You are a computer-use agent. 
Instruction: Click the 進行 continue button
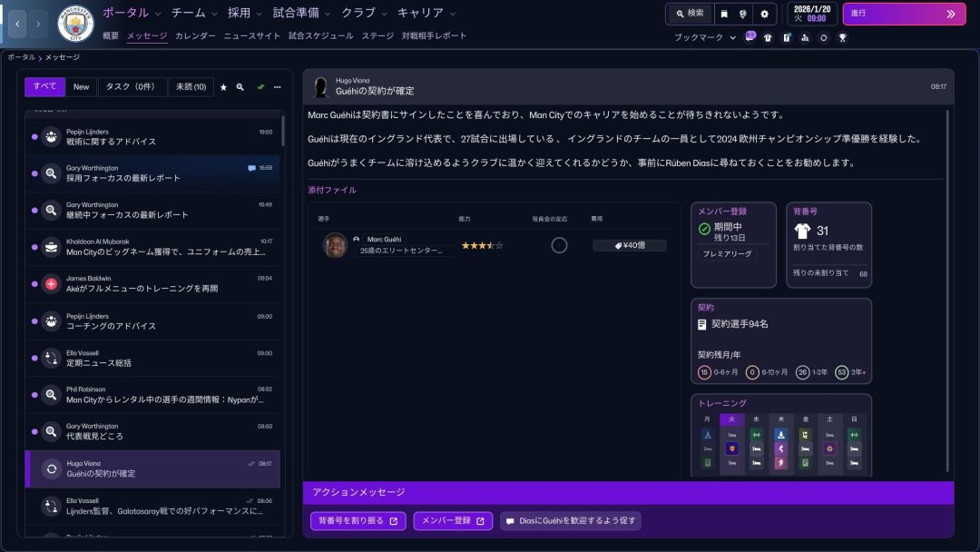click(x=902, y=14)
